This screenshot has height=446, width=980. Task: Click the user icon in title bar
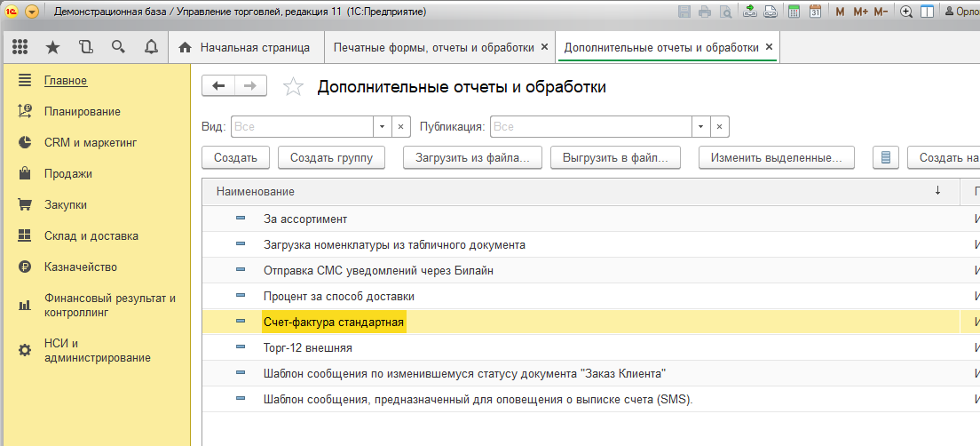tap(950, 12)
